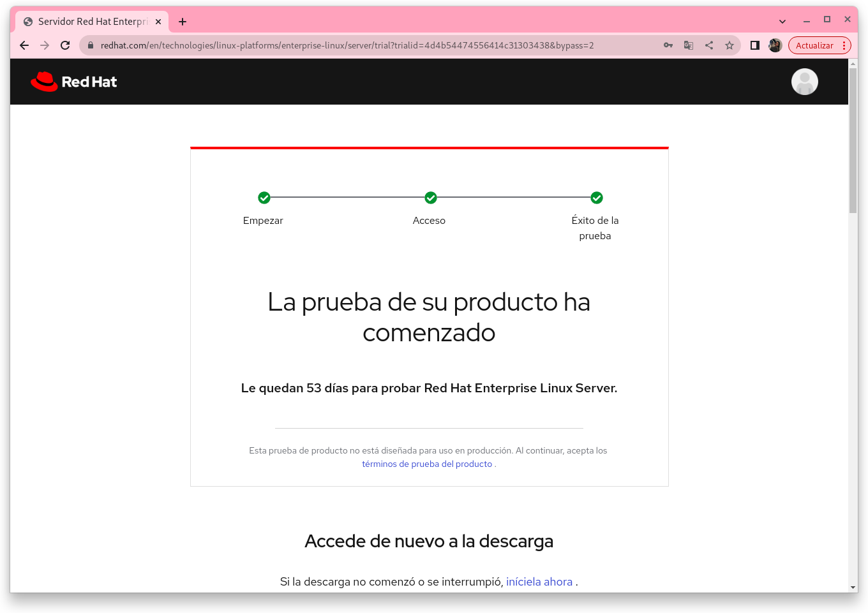Image resolution: width=868 pixels, height=613 pixels.
Task: Click the iníciela ahora download link
Action: coord(539,582)
